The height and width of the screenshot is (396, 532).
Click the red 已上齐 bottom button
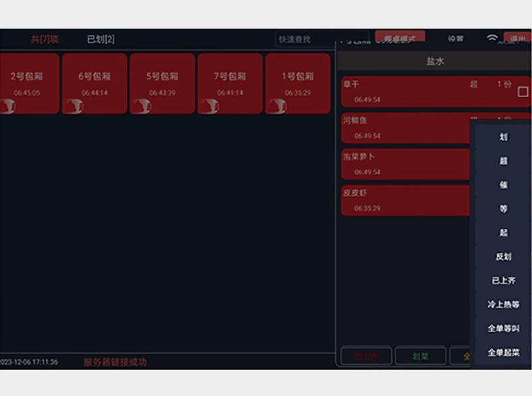coord(366,356)
